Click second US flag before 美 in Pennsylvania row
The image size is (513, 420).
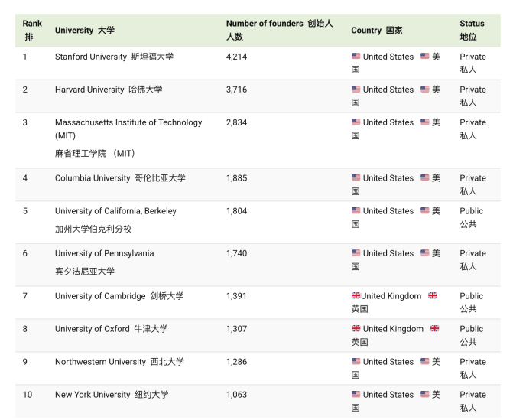424,252
